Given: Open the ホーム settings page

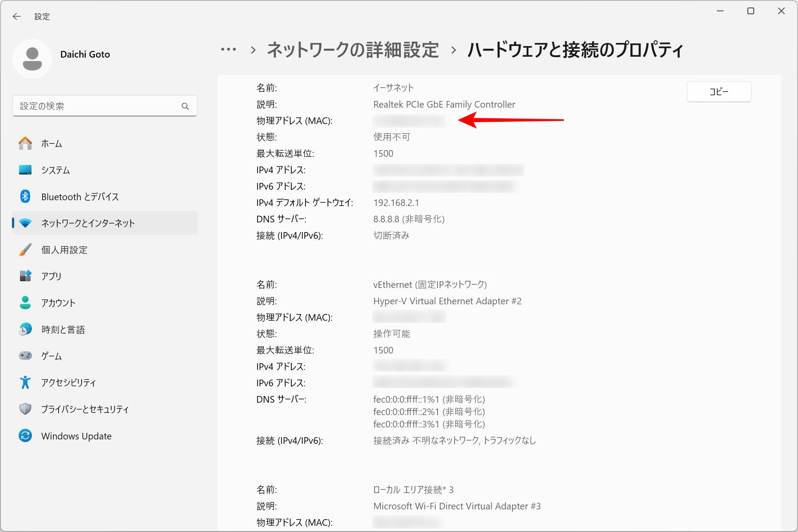Looking at the screenshot, I should click(105, 144).
